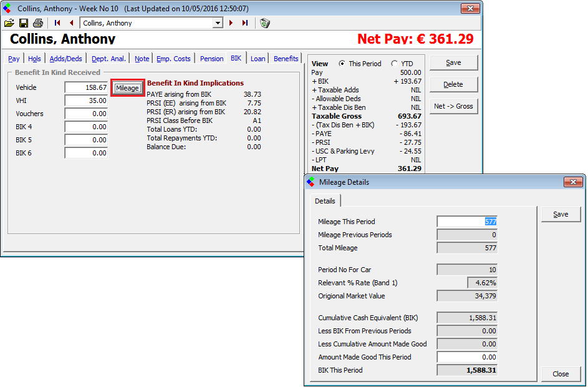Click the Mileage This Period field
The image size is (588, 387).
pyautogui.click(x=467, y=222)
